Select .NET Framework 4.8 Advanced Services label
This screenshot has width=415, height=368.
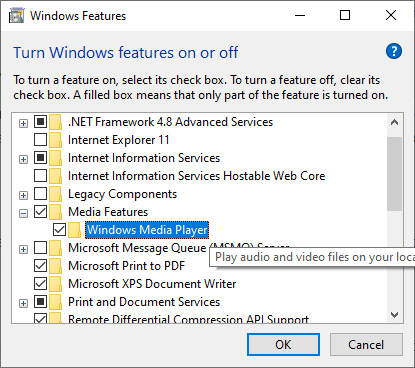[x=170, y=122]
